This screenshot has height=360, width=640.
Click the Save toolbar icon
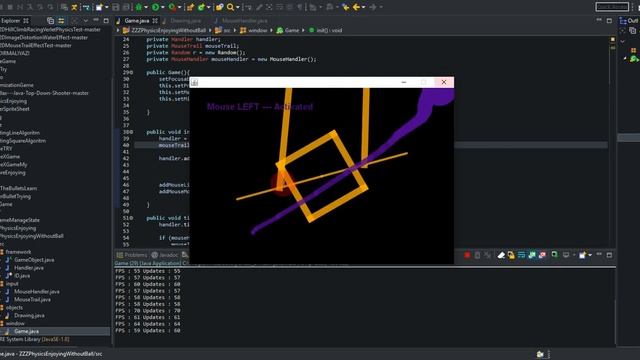[x=116, y=7]
